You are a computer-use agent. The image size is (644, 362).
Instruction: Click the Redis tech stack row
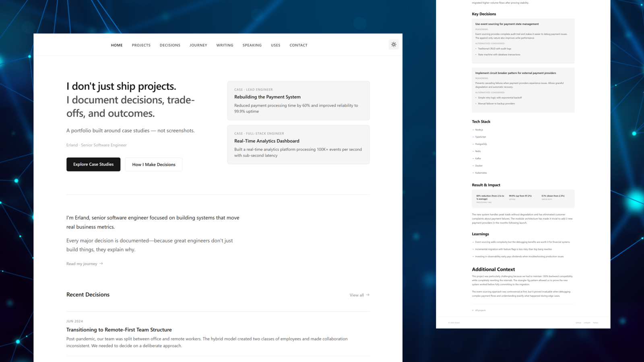click(477, 151)
